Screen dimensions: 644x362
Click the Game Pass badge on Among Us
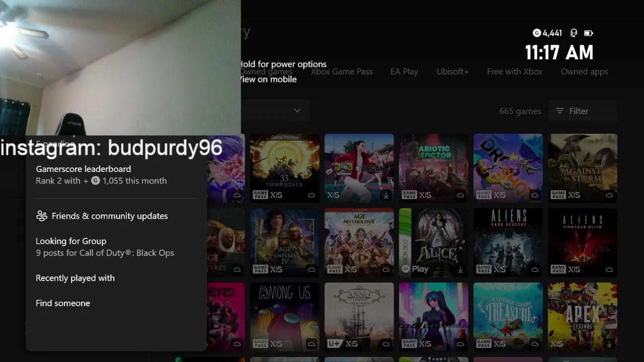point(260,344)
